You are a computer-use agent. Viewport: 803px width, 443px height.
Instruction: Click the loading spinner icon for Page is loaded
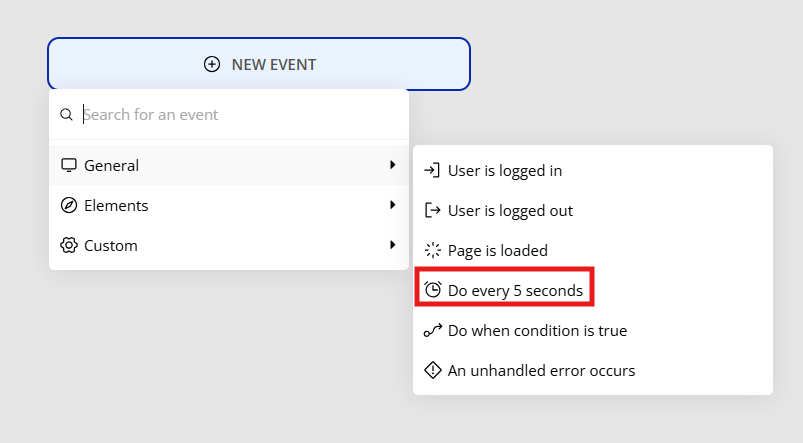pyautogui.click(x=432, y=250)
